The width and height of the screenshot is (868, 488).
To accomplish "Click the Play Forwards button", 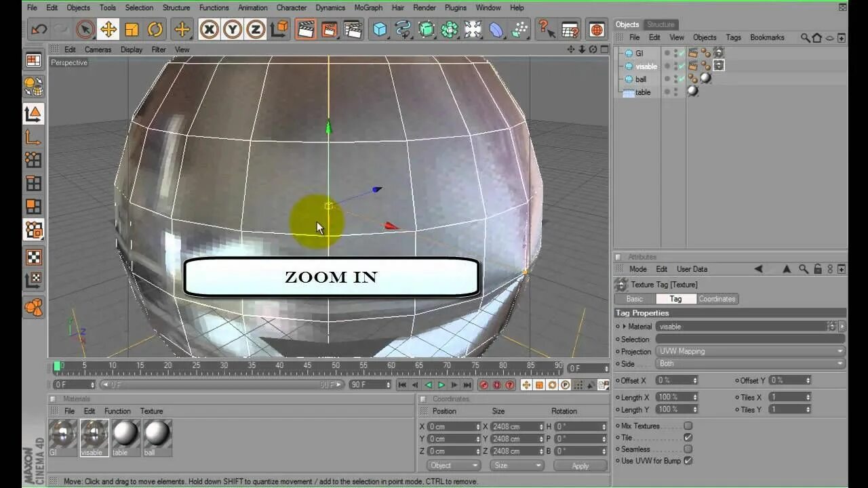I will [441, 385].
